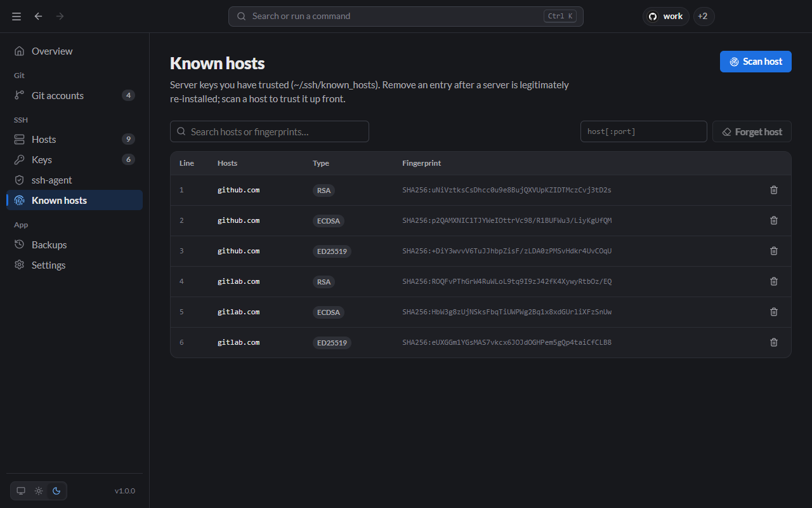Screen dimensions: 812x508
Task: Click gitlab.com host in line 5
Action: (x=239, y=312)
